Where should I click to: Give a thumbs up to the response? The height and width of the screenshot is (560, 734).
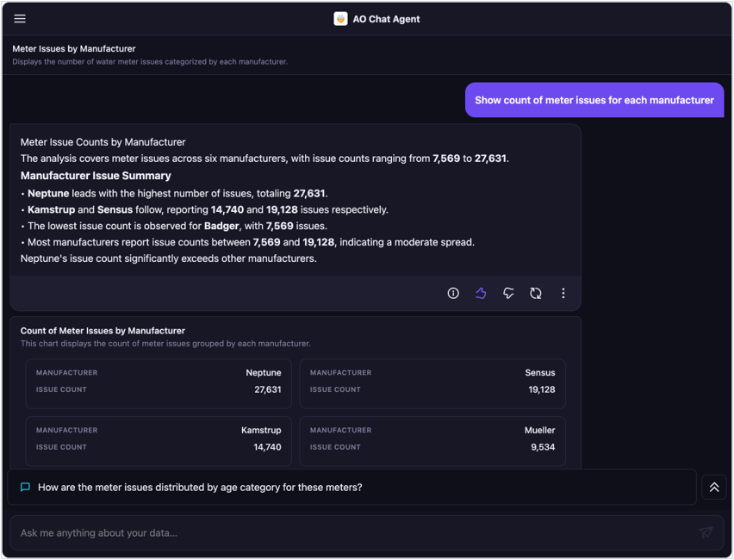click(481, 293)
